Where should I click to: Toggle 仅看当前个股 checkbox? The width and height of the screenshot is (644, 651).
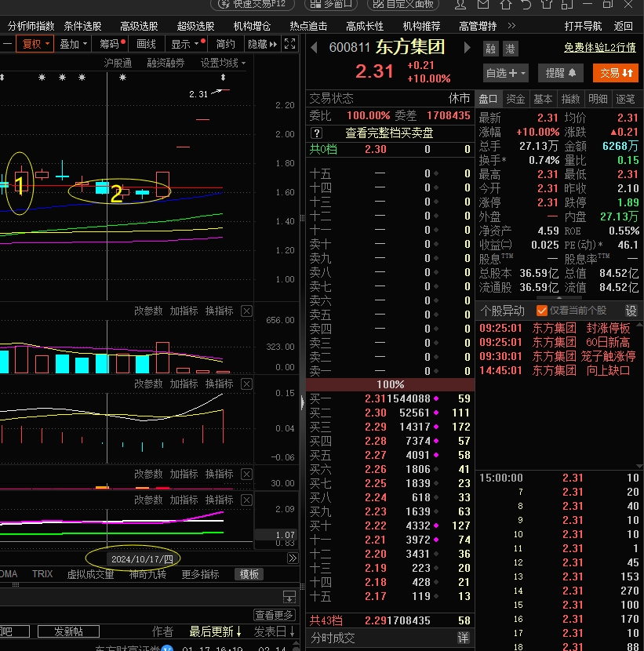541,311
